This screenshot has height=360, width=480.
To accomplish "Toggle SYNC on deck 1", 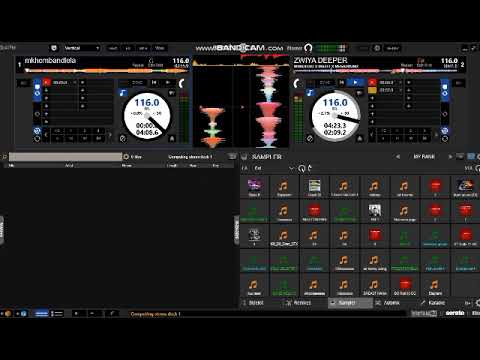I will 137,82.
